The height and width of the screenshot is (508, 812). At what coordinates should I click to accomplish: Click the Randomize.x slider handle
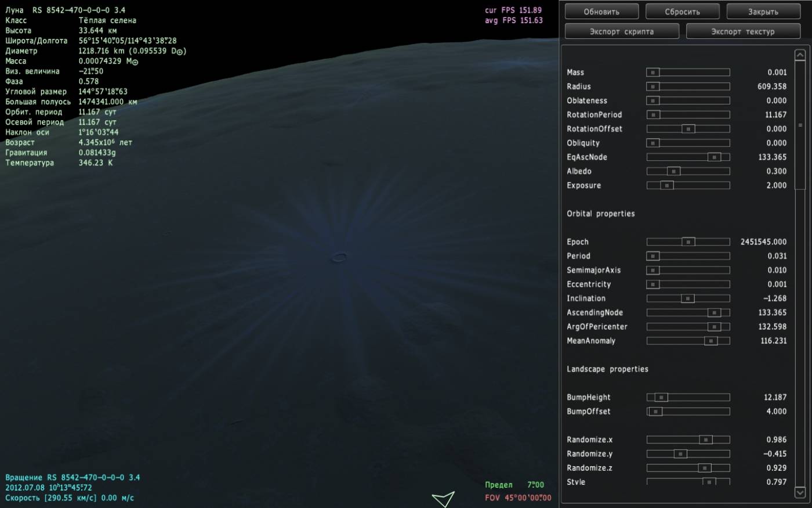click(x=705, y=439)
